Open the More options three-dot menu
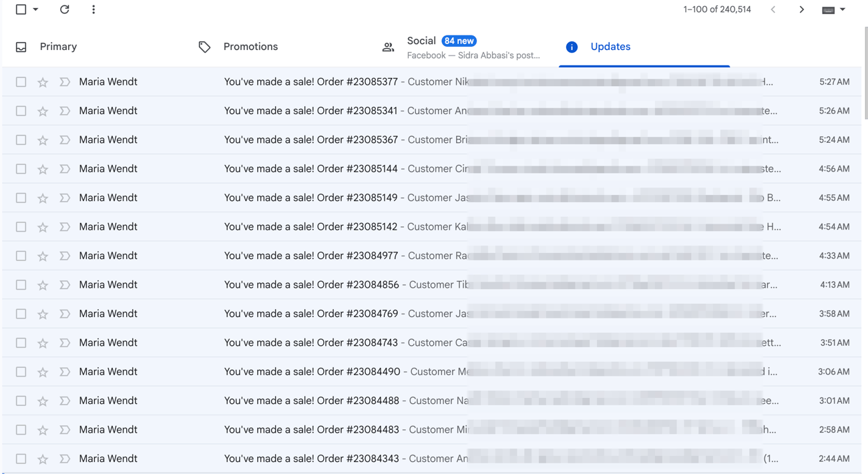 point(93,9)
